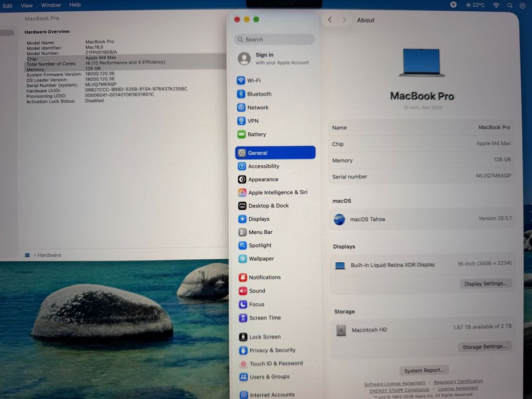Select Model Identifier row in System Information
The image size is (532, 399).
65,47
